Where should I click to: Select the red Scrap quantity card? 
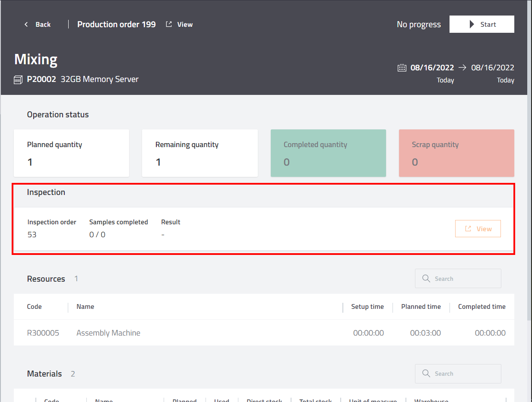pos(456,153)
